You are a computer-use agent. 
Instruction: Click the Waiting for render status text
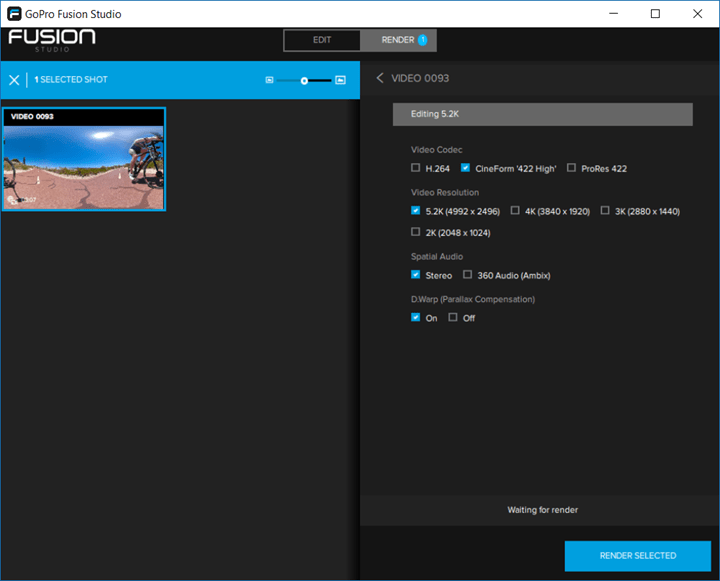coord(542,510)
